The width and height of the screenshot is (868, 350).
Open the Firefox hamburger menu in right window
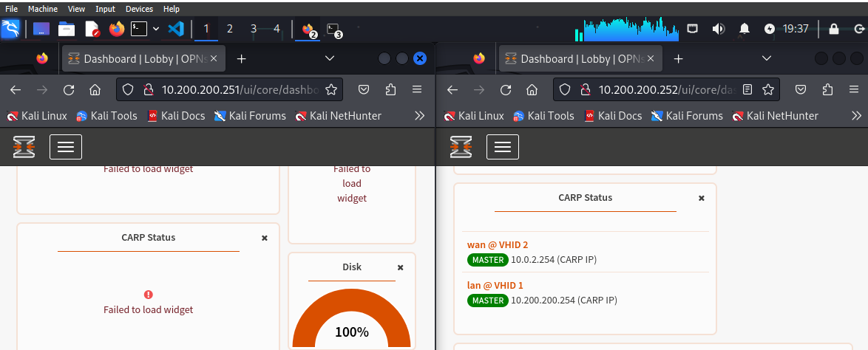pyautogui.click(x=854, y=89)
